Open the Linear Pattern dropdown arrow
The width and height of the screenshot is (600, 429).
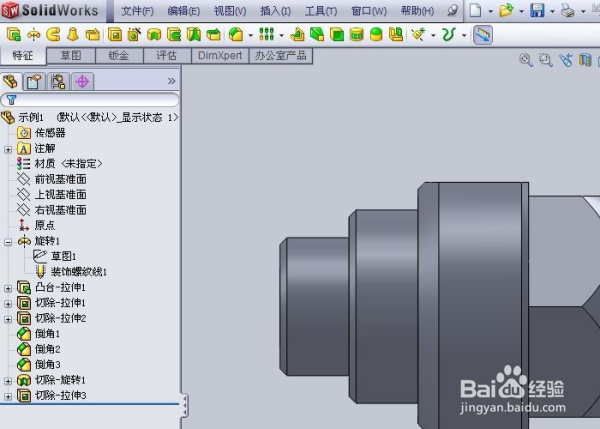[281, 35]
